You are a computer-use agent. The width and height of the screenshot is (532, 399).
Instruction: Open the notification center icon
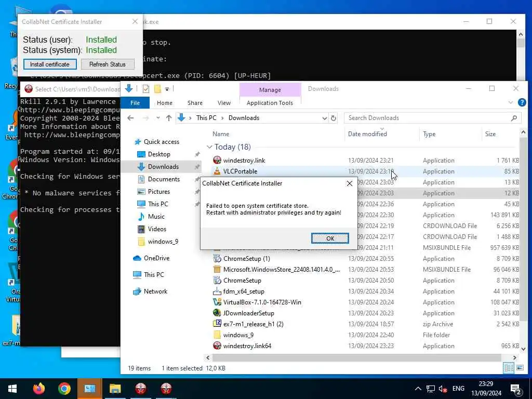pos(516,390)
